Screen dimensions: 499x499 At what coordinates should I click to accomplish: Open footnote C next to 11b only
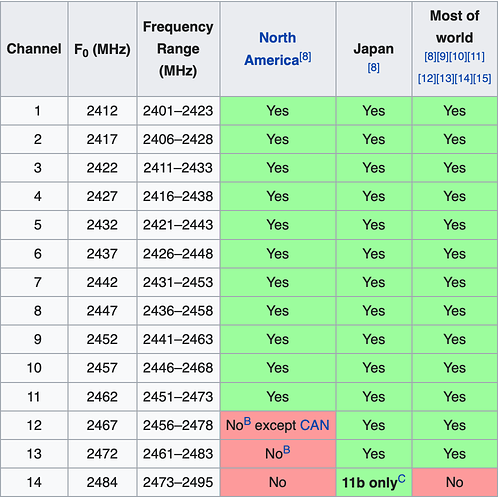tap(402, 479)
